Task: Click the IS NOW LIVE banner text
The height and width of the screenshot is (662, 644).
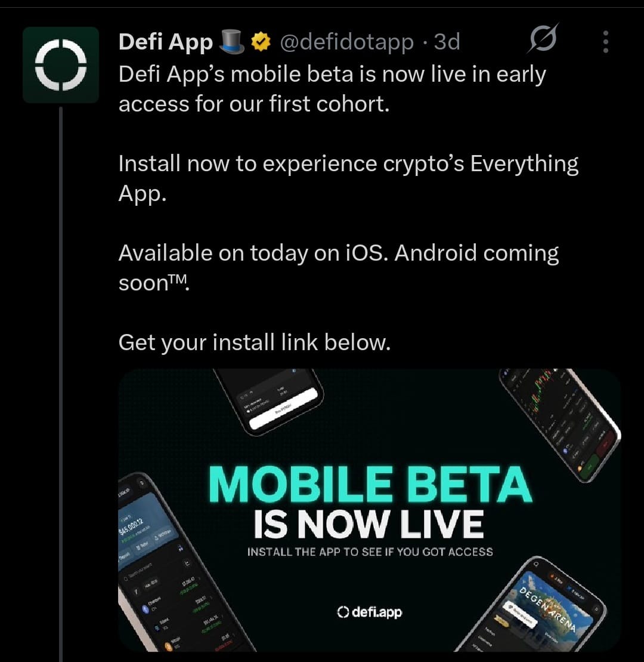Action: pos(369,524)
